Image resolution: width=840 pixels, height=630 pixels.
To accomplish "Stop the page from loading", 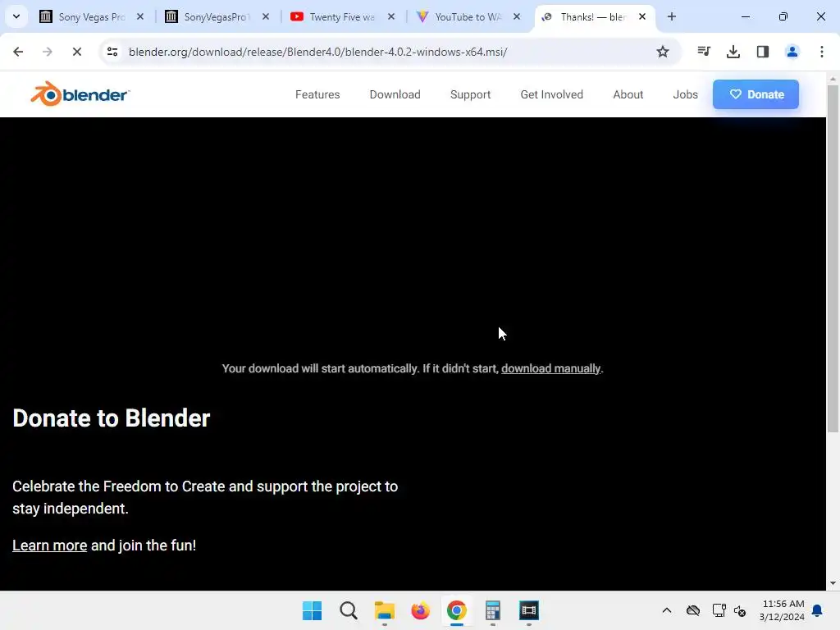I will pyautogui.click(x=76, y=52).
